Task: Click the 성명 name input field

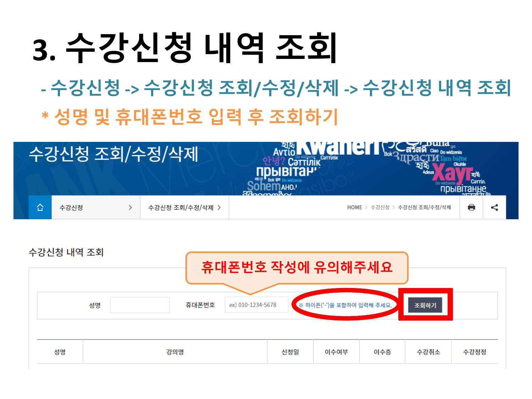Action: [x=140, y=305]
